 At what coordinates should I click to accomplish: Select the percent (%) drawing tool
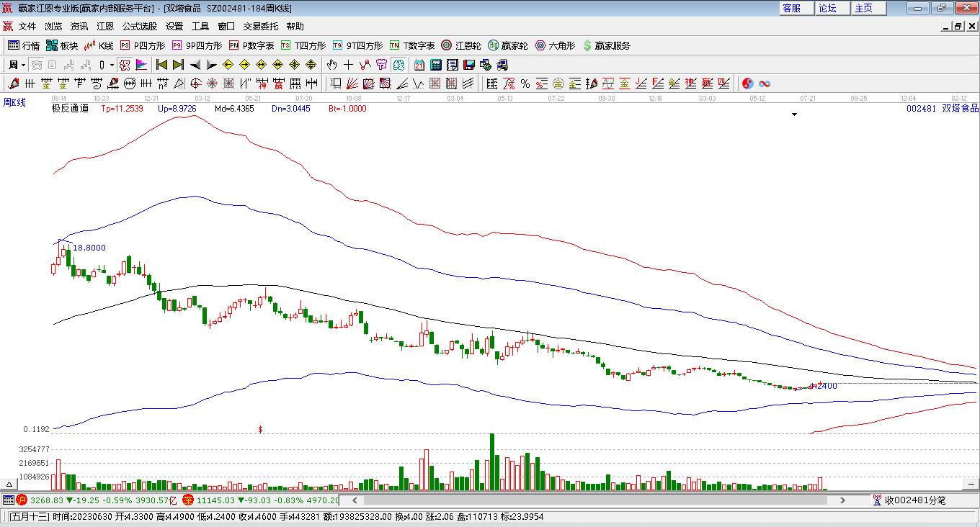click(x=525, y=84)
